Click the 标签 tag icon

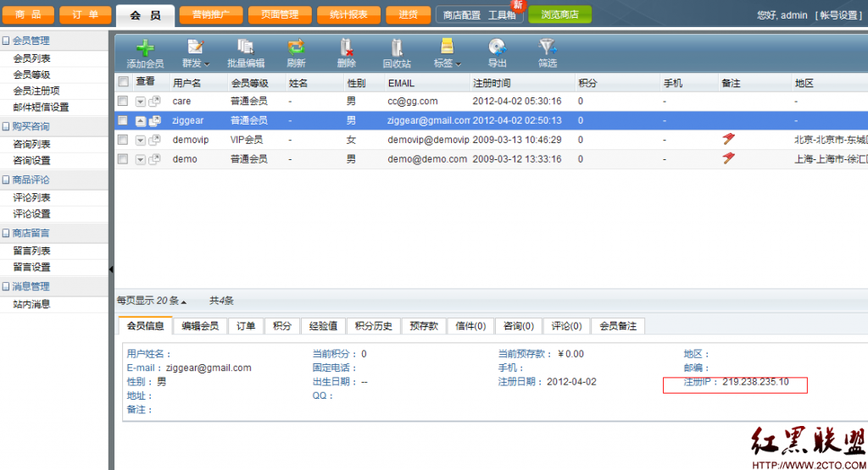(x=447, y=47)
